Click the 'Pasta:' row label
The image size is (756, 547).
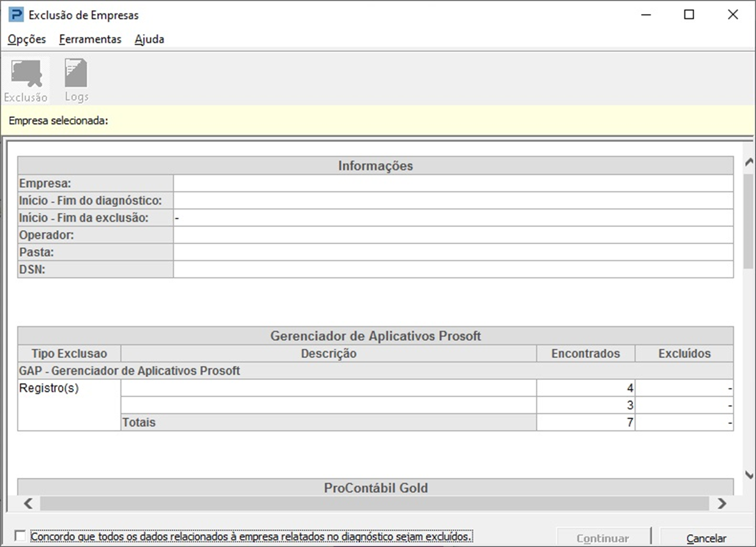tap(95, 251)
